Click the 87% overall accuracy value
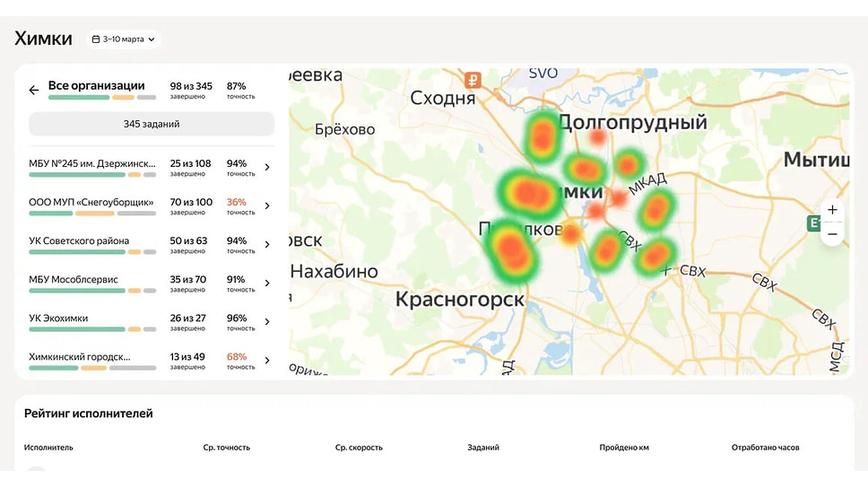This screenshot has height=488, width=868. tap(236, 86)
